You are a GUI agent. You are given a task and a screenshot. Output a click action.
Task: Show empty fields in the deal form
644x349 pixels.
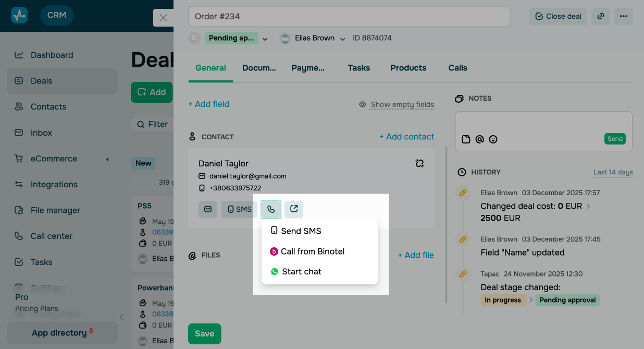click(402, 104)
